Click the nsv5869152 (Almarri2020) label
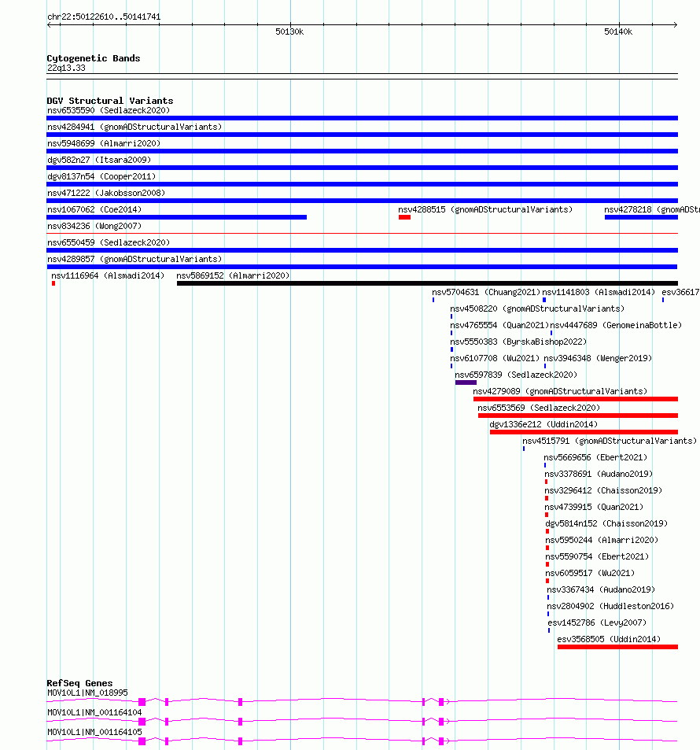Image resolution: width=700 pixels, height=750 pixels. pos(233,276)
